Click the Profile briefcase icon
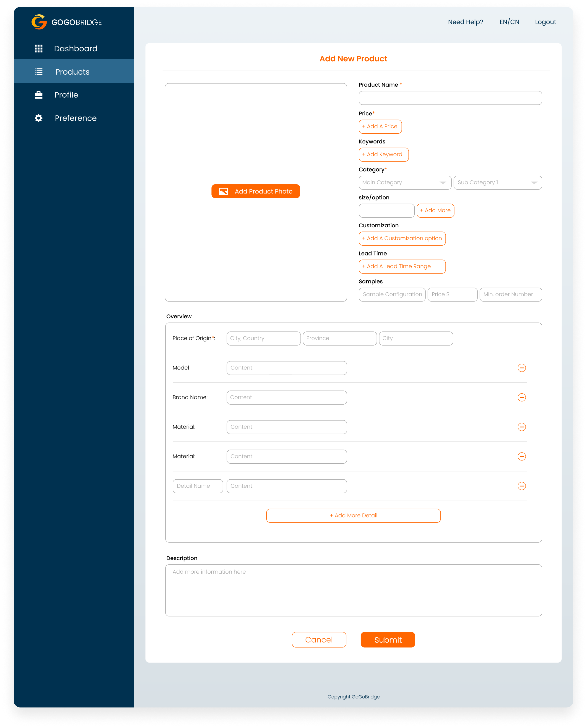The image size is (587, 728). point(39,95)
